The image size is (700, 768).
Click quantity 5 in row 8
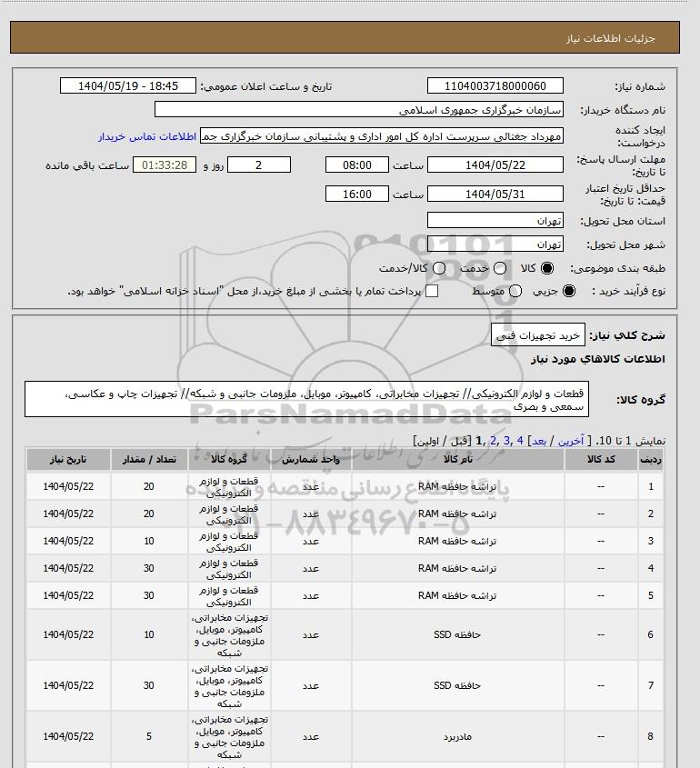[x=149, y=736]
